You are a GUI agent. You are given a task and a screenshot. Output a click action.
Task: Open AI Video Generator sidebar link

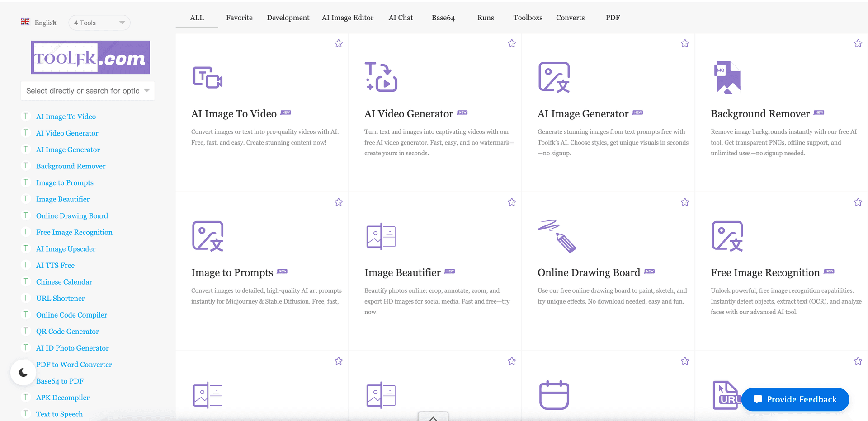(67, 133)
